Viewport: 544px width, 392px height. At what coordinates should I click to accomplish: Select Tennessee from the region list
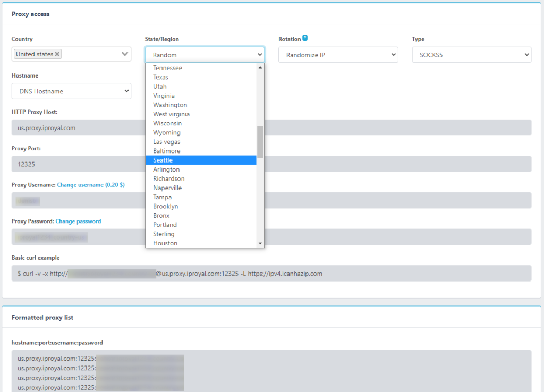201,68
